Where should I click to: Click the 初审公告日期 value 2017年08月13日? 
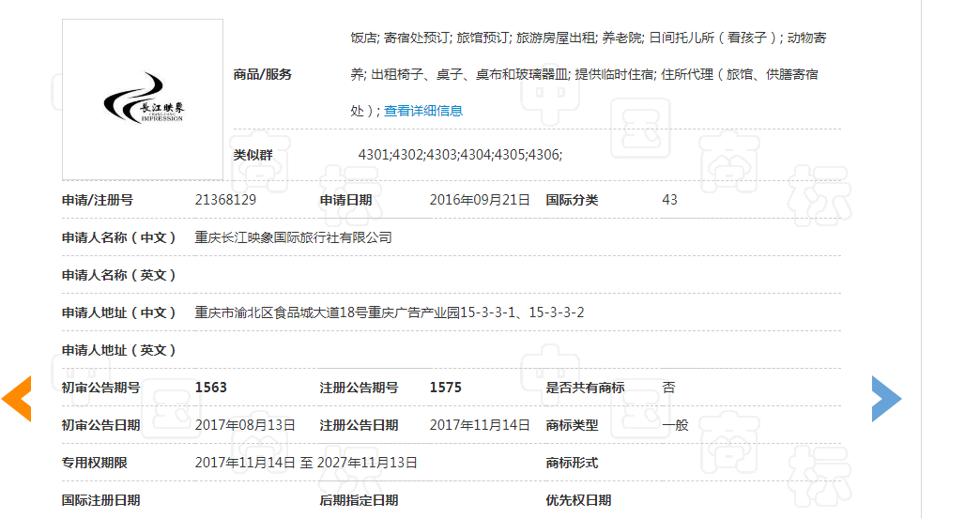tap(245, 425)
